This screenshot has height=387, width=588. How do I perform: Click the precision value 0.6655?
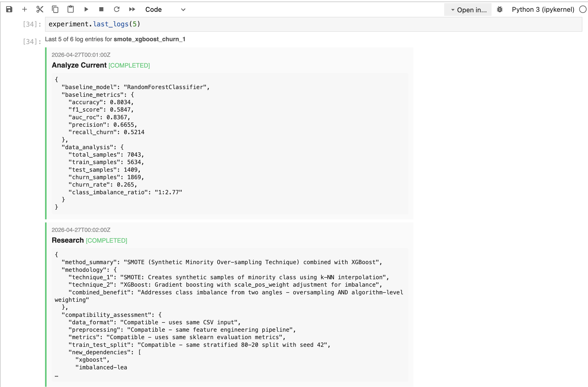pyautogui.click(x=124, y=125)
